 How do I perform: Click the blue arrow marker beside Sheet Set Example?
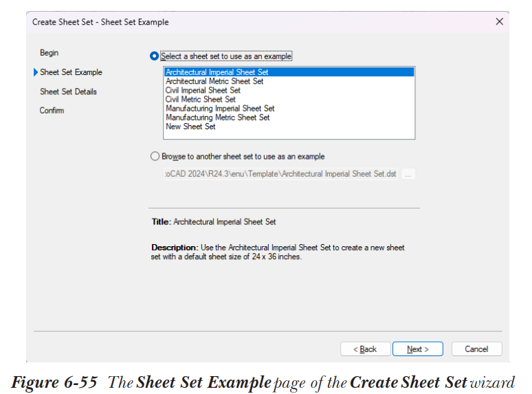click(36, 72)
